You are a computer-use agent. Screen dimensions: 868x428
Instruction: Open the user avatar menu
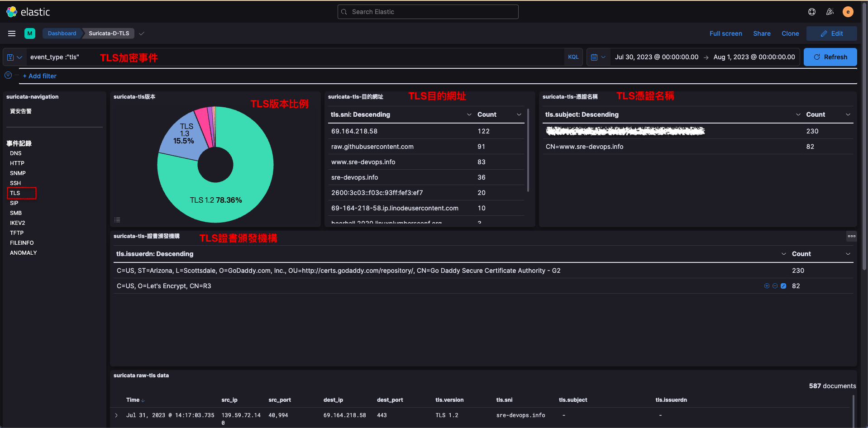[x=848, y=12]
